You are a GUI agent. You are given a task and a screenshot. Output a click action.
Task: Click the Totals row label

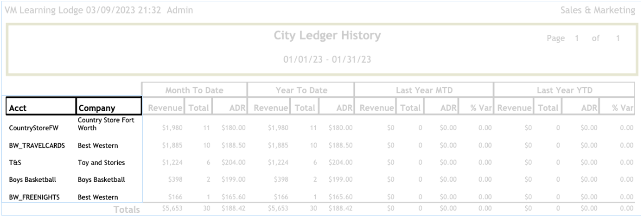pos(127,210)
